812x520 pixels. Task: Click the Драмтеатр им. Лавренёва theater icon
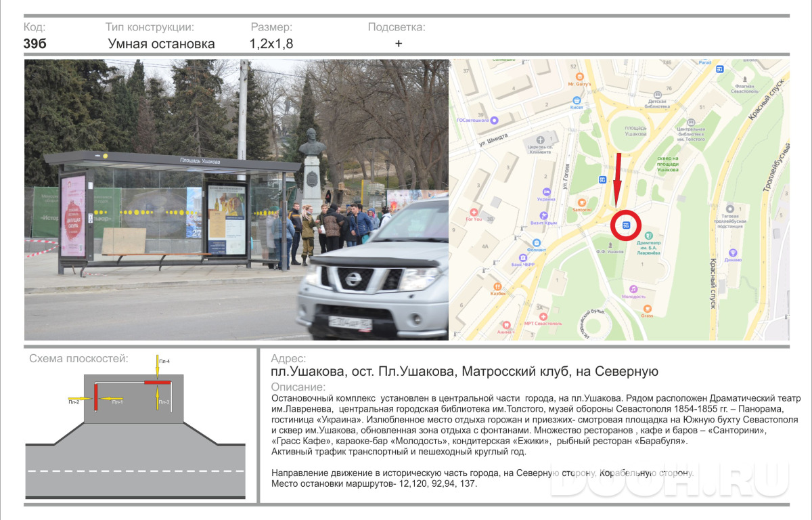click(648, 236)
